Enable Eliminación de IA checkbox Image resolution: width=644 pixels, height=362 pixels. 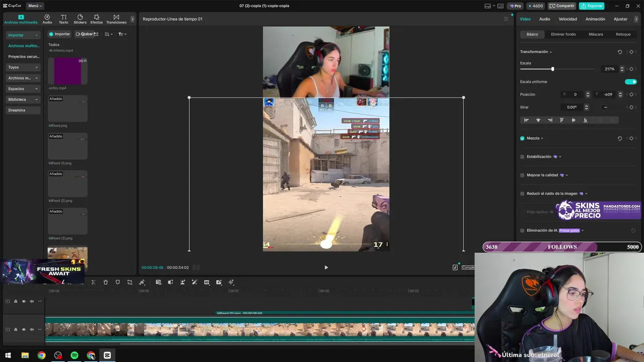pos(522,231)
